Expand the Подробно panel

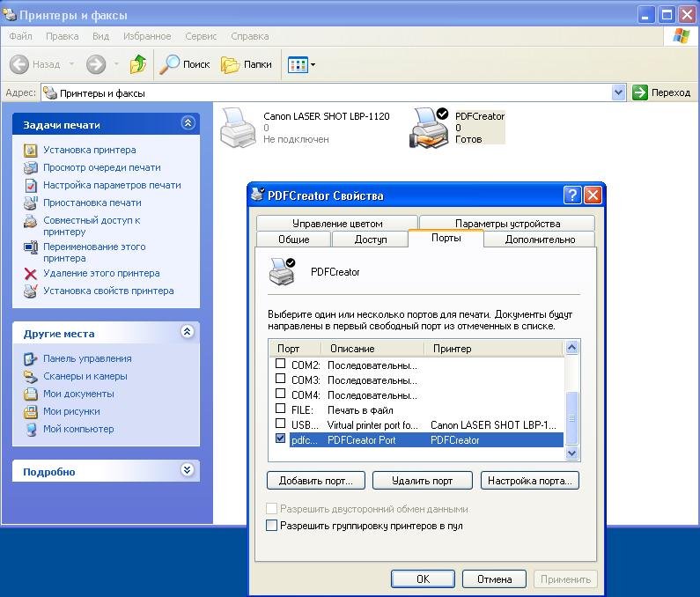pyautogui.click(x=188, y=469)
